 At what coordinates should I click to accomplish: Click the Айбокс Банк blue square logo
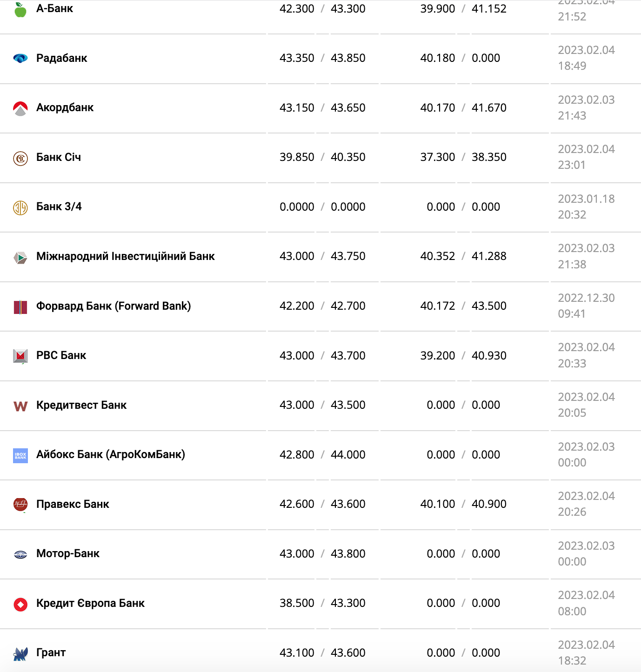[x=20, y=455]
